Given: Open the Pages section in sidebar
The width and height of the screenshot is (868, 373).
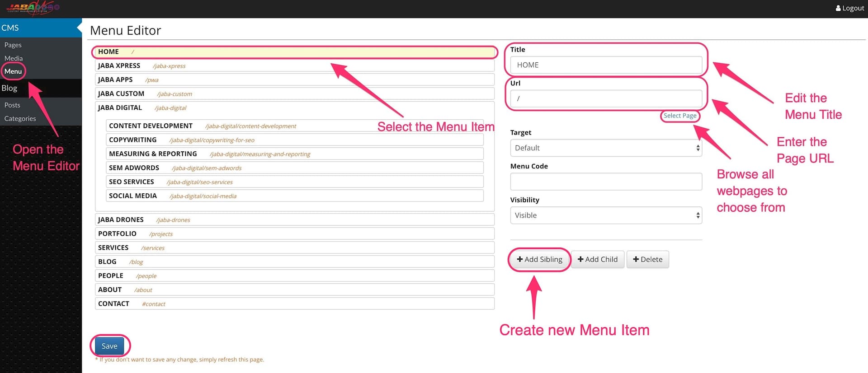Looking at the screenshot, I should tap(13, 45).
